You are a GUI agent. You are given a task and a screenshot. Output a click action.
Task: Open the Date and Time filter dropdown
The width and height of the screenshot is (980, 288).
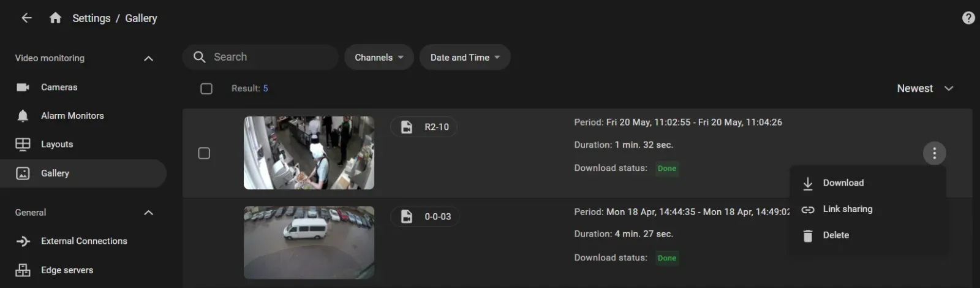[x=465, y=57]
